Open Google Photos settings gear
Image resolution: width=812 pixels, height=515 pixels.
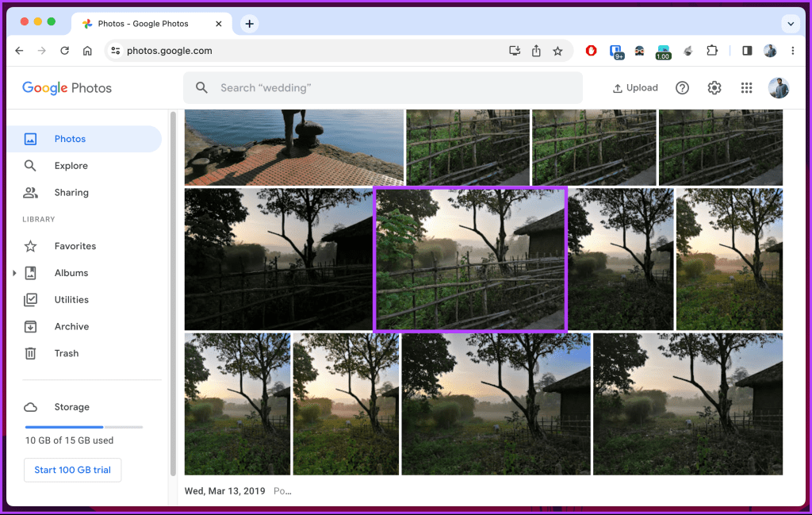tap(714, 87)
